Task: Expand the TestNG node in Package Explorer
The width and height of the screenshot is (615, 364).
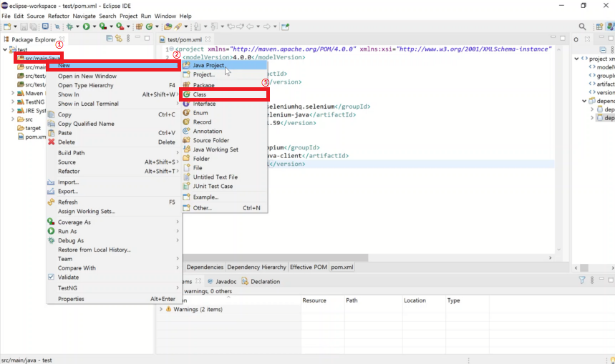Action: (13, 102)
